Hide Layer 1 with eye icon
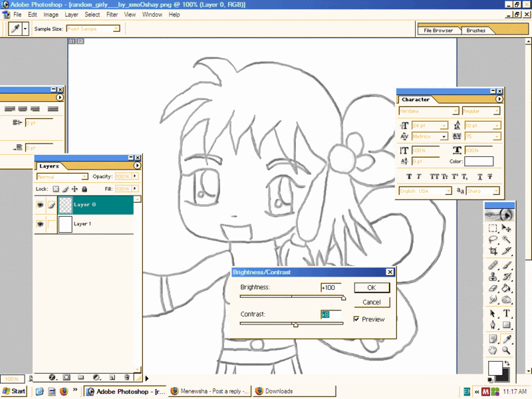532x399 pixels. tap(40, 224)
